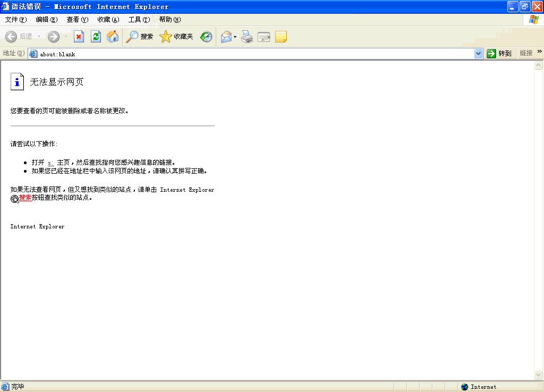Expand the Links toolbar chevron
Screen dimensions: 544x392
point(540,52)
